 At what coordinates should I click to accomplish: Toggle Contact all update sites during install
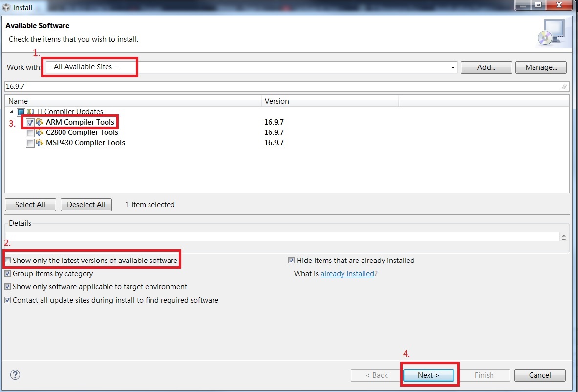coord(8,300)
